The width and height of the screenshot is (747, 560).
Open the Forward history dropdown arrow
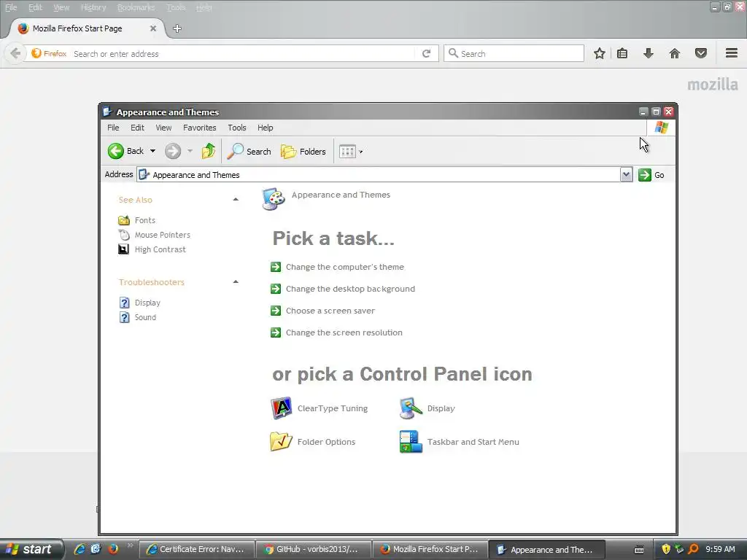click(x=190, y=151)
